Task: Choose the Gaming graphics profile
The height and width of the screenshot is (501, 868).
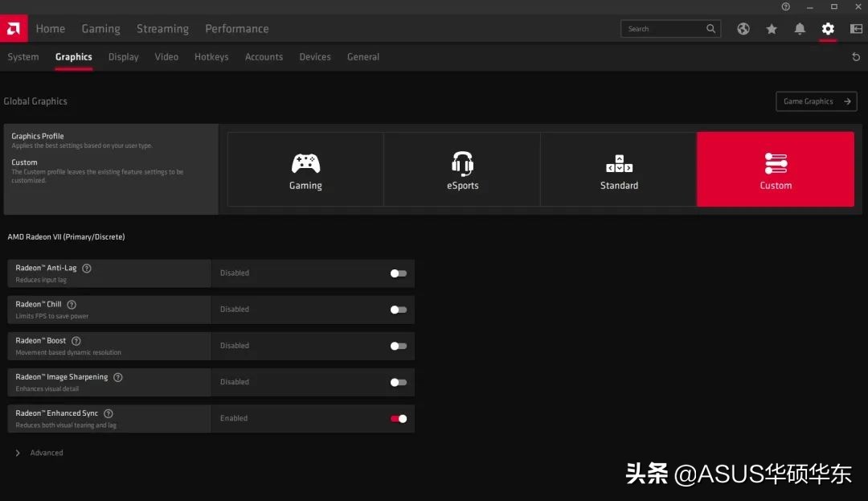Action: (305, 170)
